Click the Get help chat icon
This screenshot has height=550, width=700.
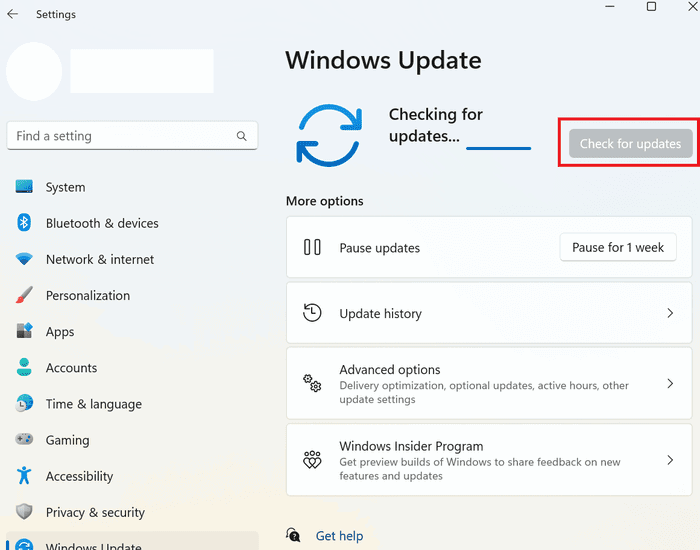(293, 535)
